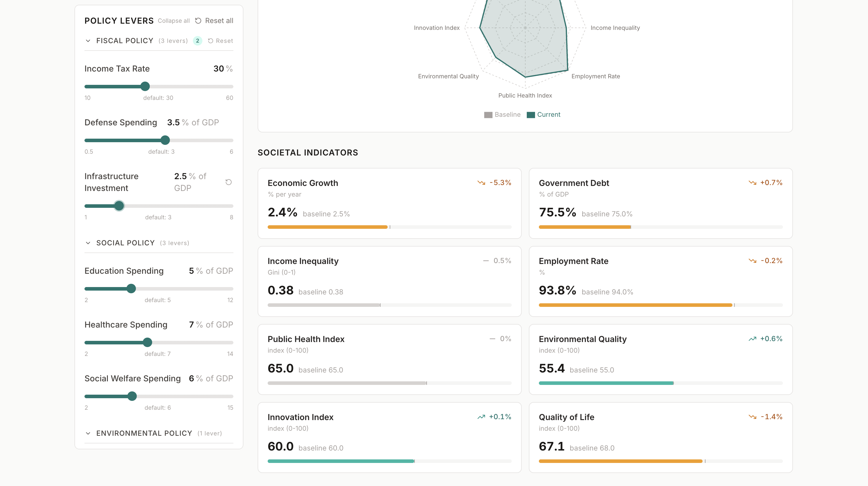Click the Innovation Index upward trend icon
Viewport: 868px width, 486px height.
(481, 417)
